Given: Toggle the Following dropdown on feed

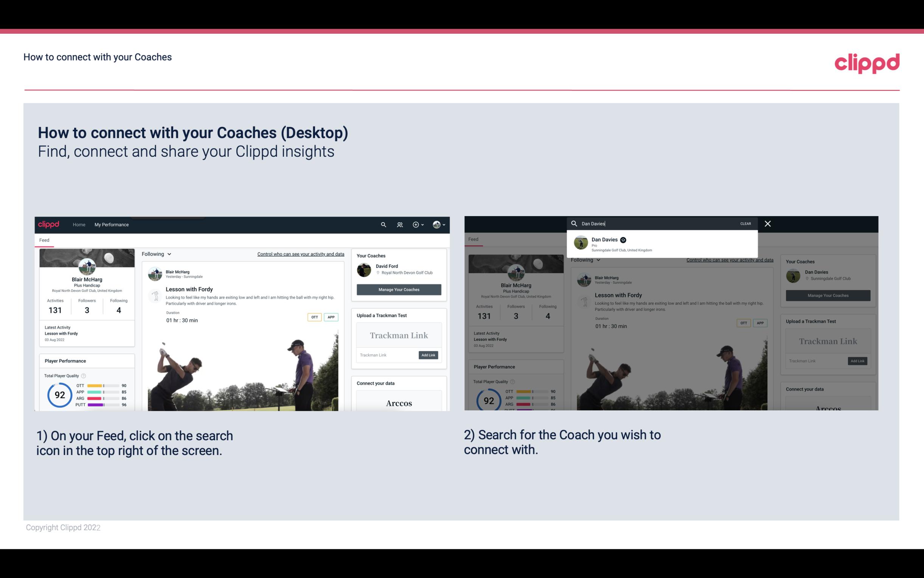Looking at the screenshot, I should point(158,254).
